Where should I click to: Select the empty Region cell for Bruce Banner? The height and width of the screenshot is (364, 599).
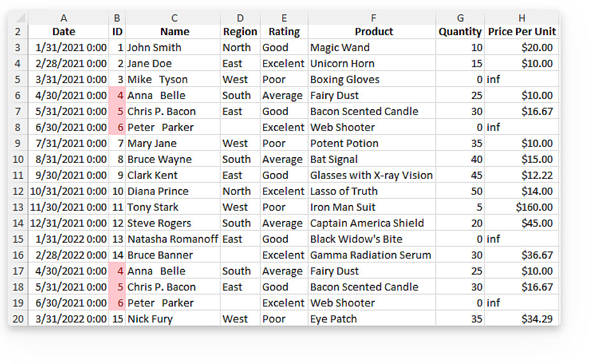tap(240, 255)
